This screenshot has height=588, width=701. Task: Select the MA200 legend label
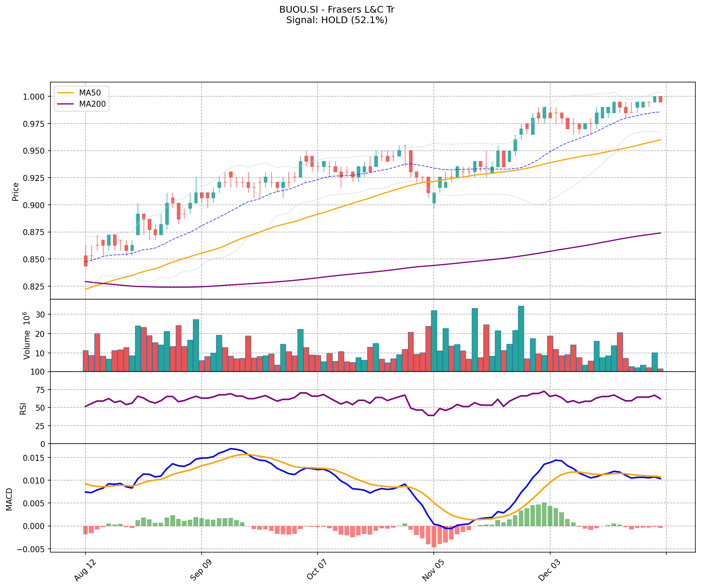[x=92, y=104]
